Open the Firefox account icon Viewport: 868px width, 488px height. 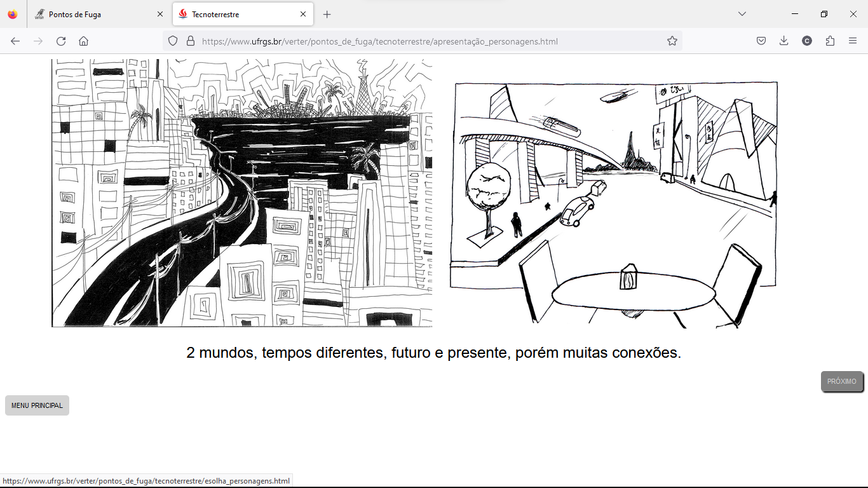[807, 41]
